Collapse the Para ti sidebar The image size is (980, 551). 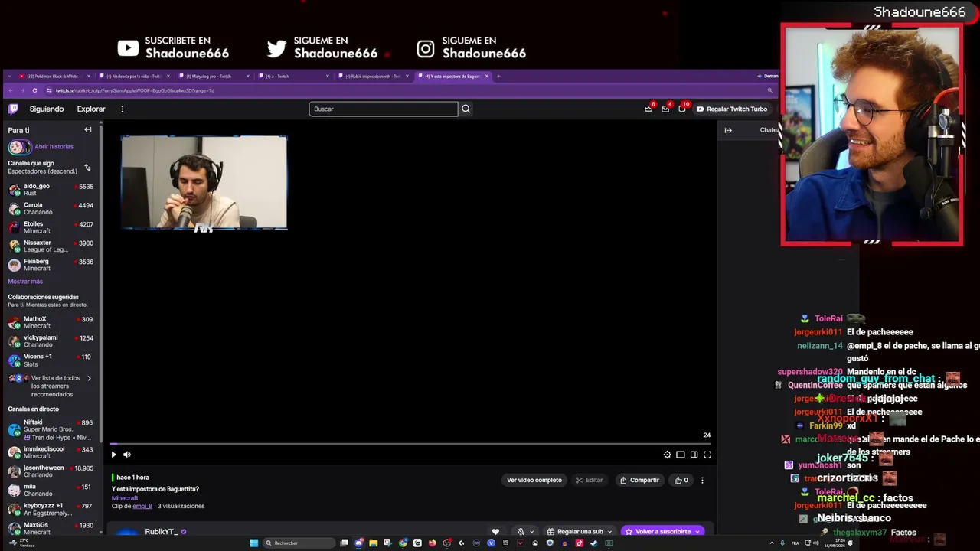pos(88,130)
